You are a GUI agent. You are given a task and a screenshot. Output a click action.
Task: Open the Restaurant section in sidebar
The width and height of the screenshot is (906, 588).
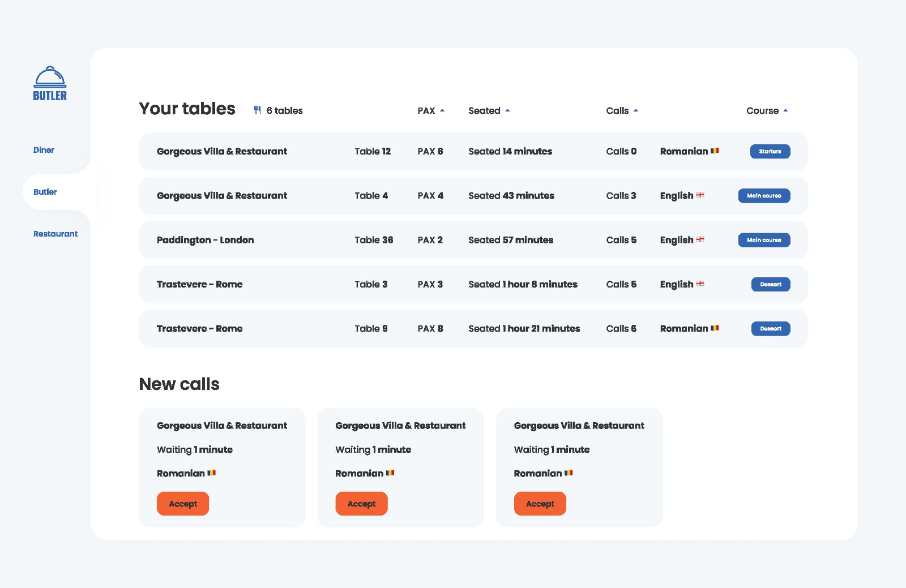55,234
